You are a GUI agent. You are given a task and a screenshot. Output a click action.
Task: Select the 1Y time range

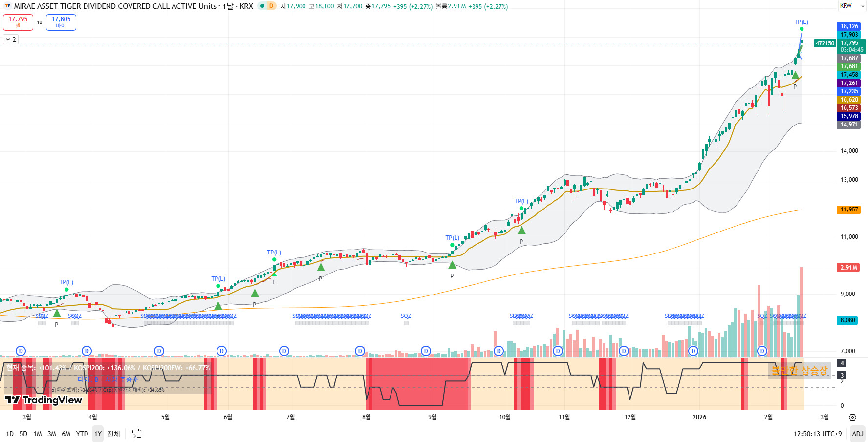tap(98, 434)
